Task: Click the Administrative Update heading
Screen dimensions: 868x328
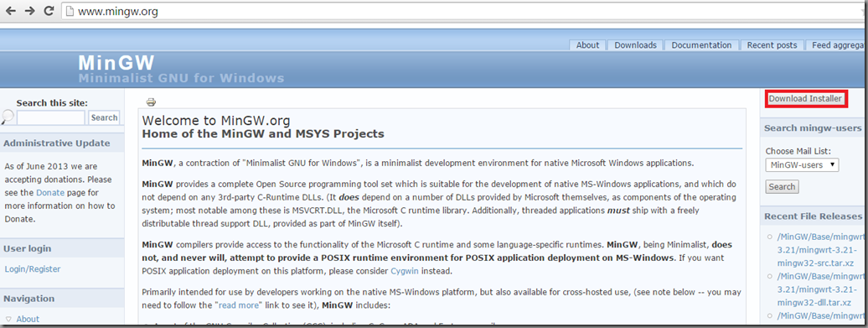Action: point(56,143)
